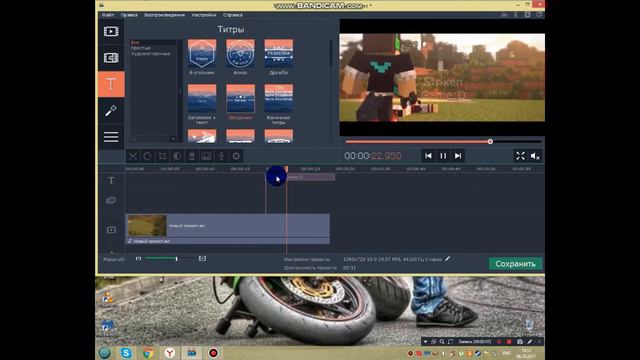Screen dimensions: 640x360
Task: Open the Файл menu
Action: [x=108, y=15]
